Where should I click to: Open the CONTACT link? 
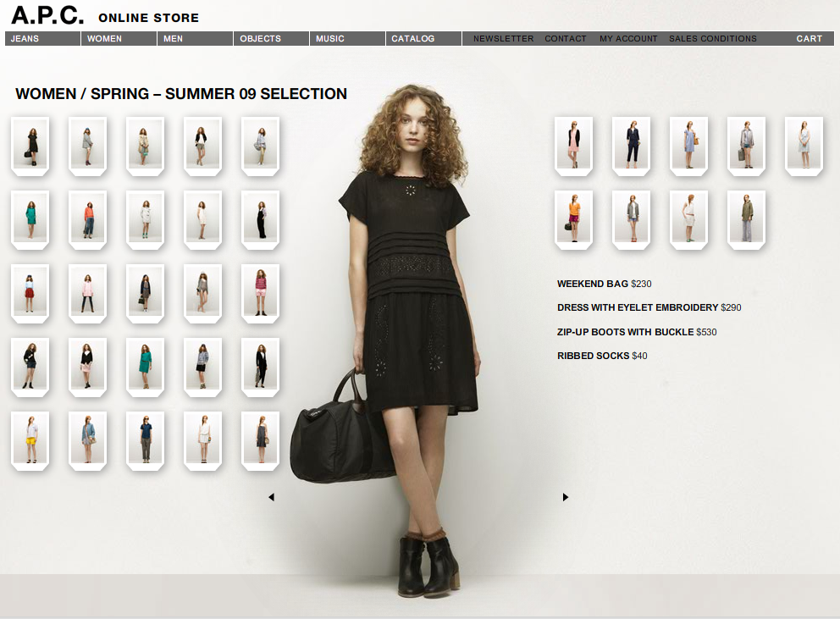click(565, 39)
